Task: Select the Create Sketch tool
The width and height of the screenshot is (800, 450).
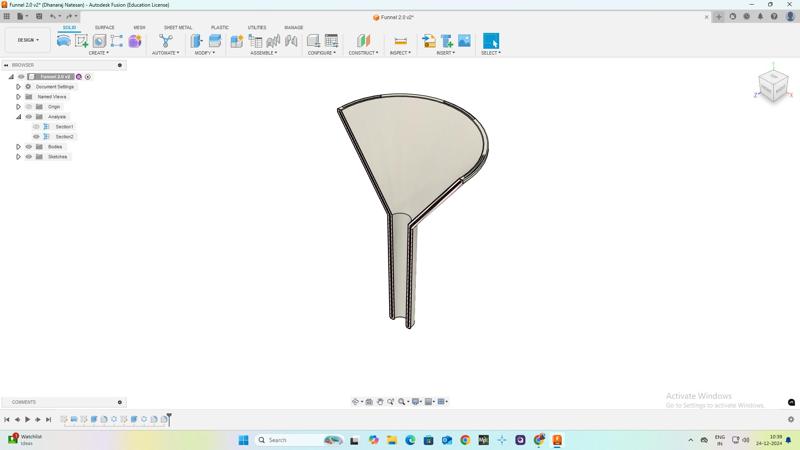Action: 81,41
